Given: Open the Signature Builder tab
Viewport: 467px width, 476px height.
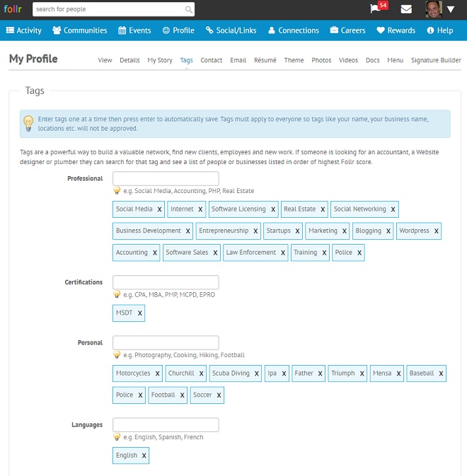Looking at the screenshot, I should [x=436, y=60].
